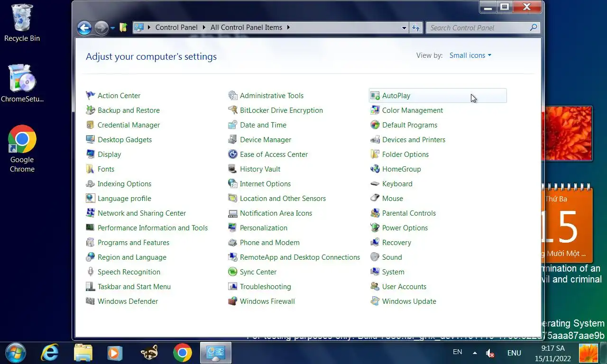The width and height of the screenshot is (607, 364).
Task: Open Location and Other Sensors
Action: tap(283, 199)
